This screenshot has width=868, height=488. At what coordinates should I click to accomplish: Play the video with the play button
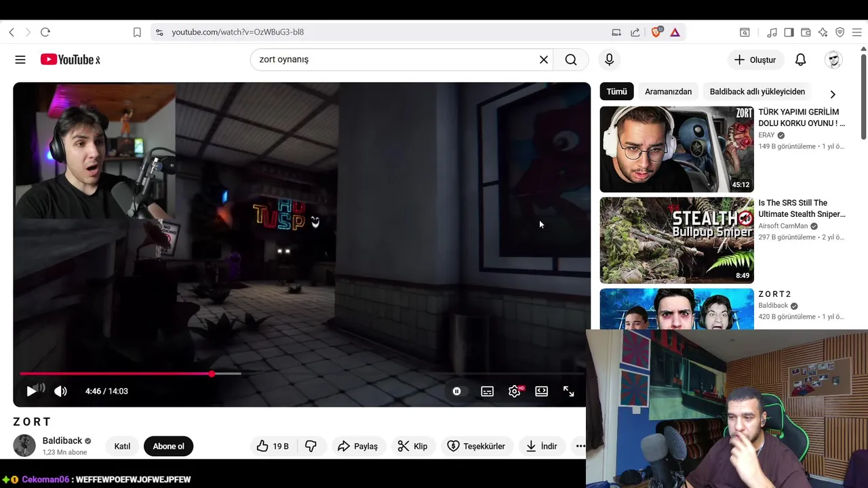pos(31,391)
